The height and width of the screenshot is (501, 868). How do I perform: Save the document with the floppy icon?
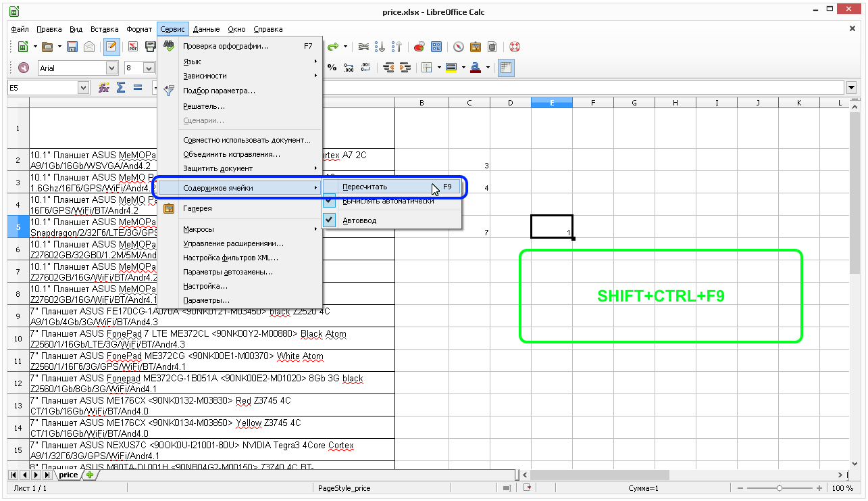point(72,47)
